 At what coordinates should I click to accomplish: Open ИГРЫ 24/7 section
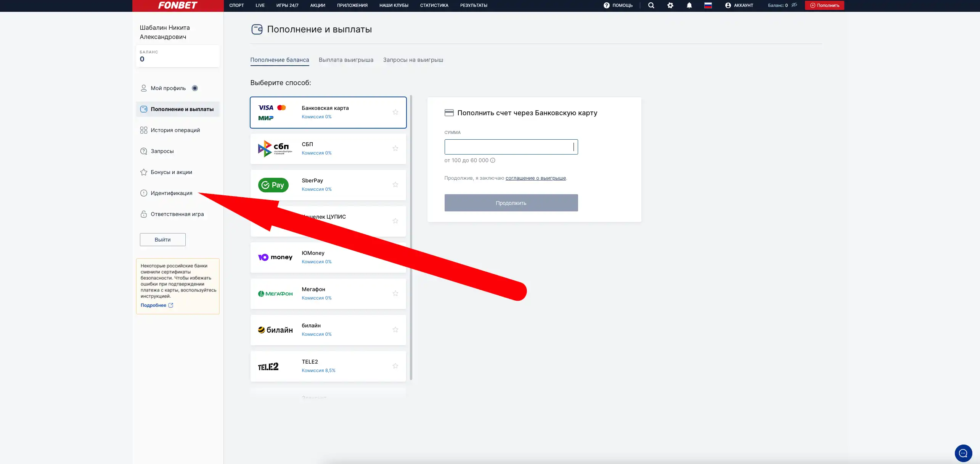pyautogui.click(x=288, y=5)
